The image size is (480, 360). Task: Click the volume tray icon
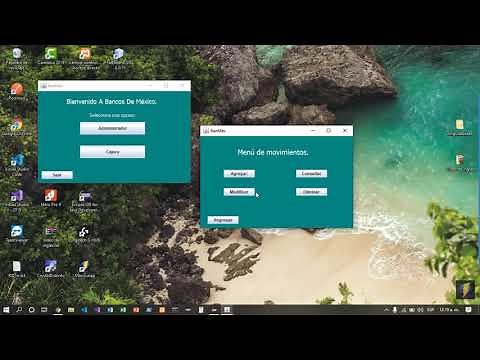pos(421,310)
